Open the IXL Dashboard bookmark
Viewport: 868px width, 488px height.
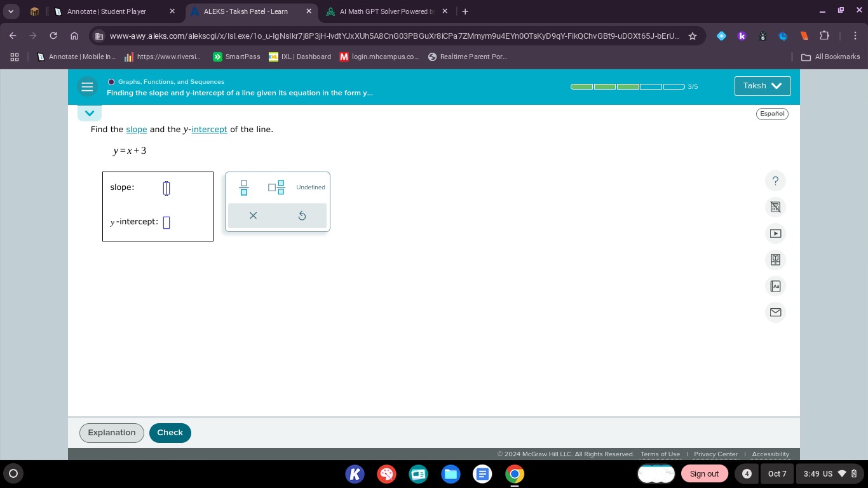[300, 57]
